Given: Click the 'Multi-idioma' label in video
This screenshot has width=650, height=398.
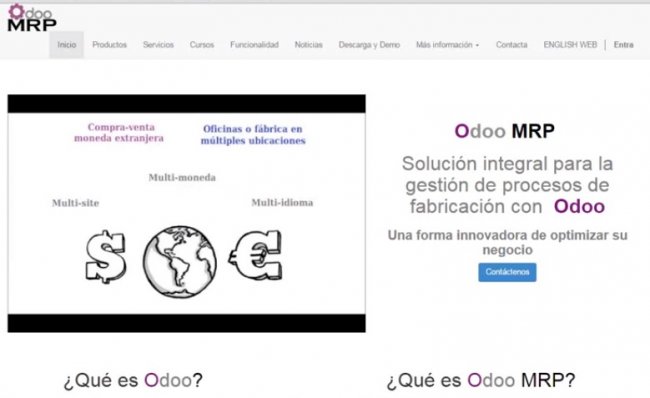Looking at the screenshot, I should pos(282,202).
